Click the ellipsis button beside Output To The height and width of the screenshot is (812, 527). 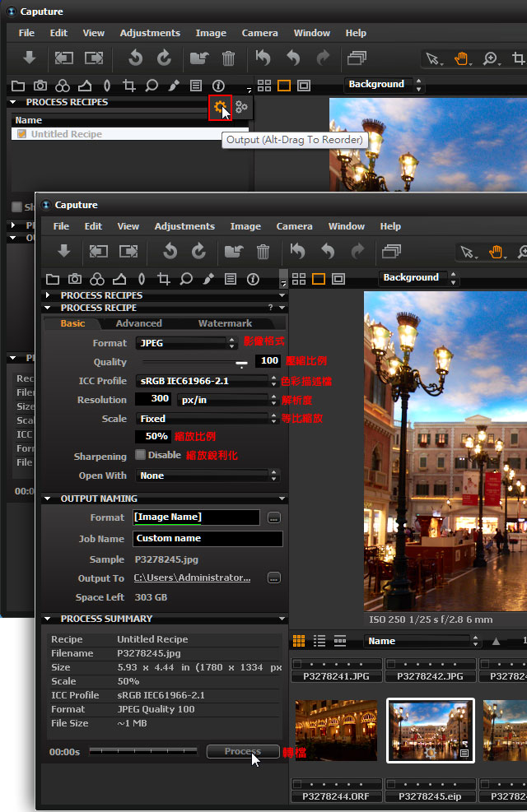coord(274,578)
